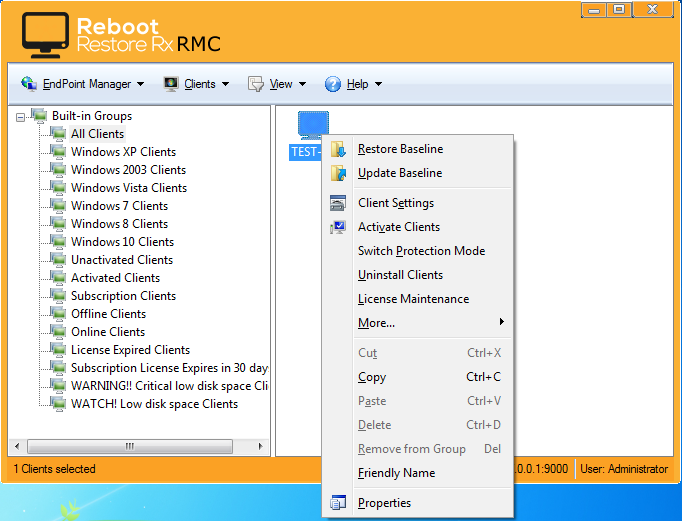Click the tree scrollbar right arrow
Viewport: 682px width, 521px height.
tap(261, 446)
